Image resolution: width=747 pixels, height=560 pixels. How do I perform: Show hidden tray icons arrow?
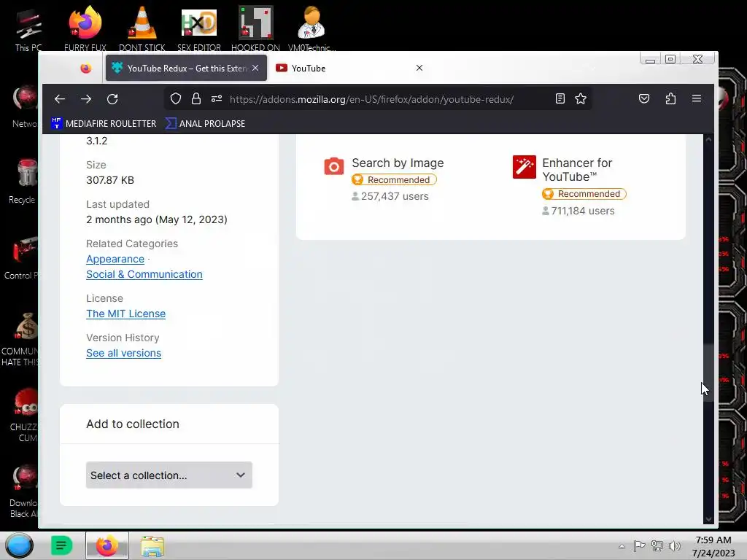[622, 546]
